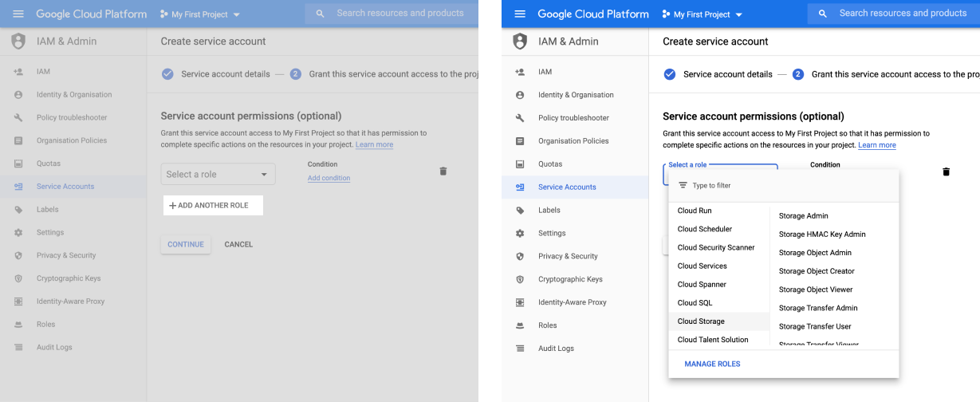The height and width of the screenshot is (402, 980).
Task: Click MANAGE ROLES in the role dropdown
Action: pos(712,364)
